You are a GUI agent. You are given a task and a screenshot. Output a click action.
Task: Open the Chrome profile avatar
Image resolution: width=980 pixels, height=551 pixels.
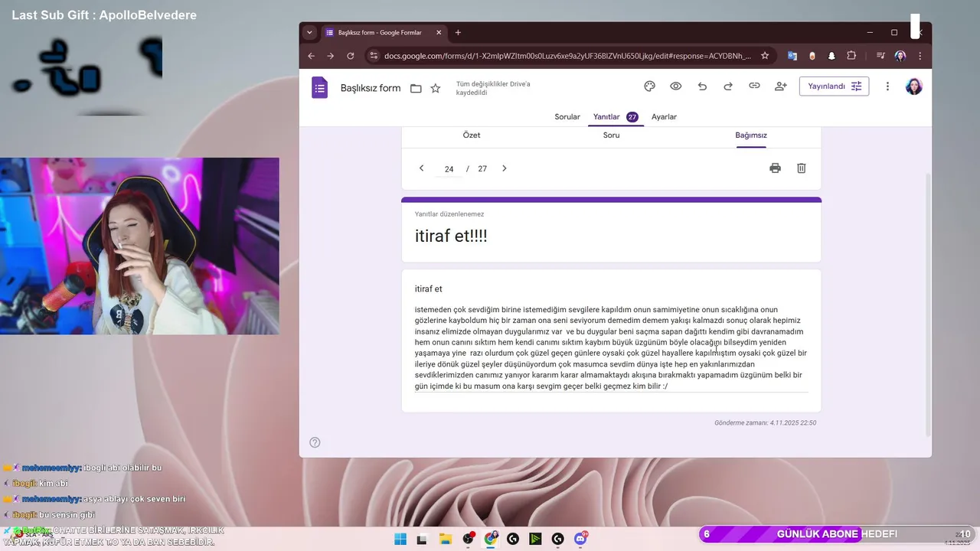point(900,56)
